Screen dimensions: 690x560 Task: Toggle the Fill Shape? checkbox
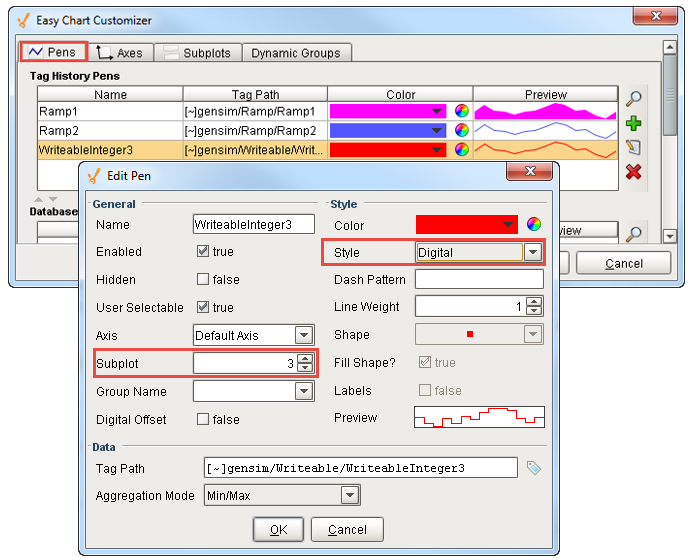(425, 362)
